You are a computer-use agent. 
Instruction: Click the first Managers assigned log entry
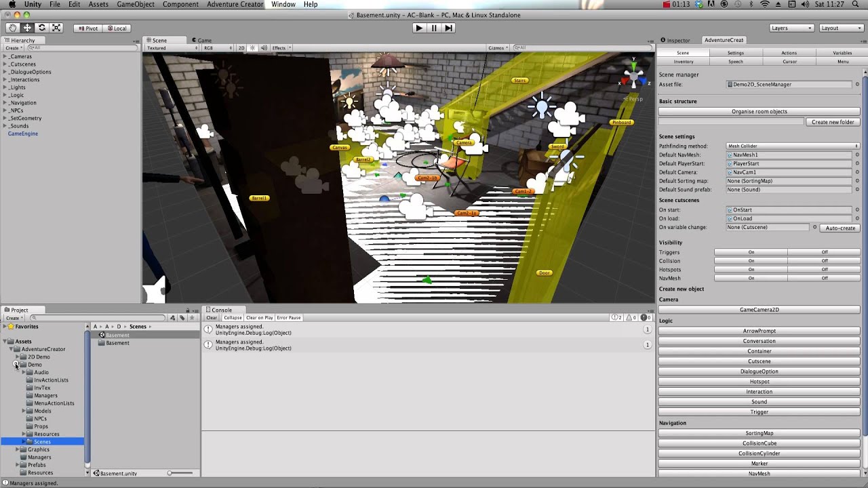pyautogui.click(x=428, y=329)
